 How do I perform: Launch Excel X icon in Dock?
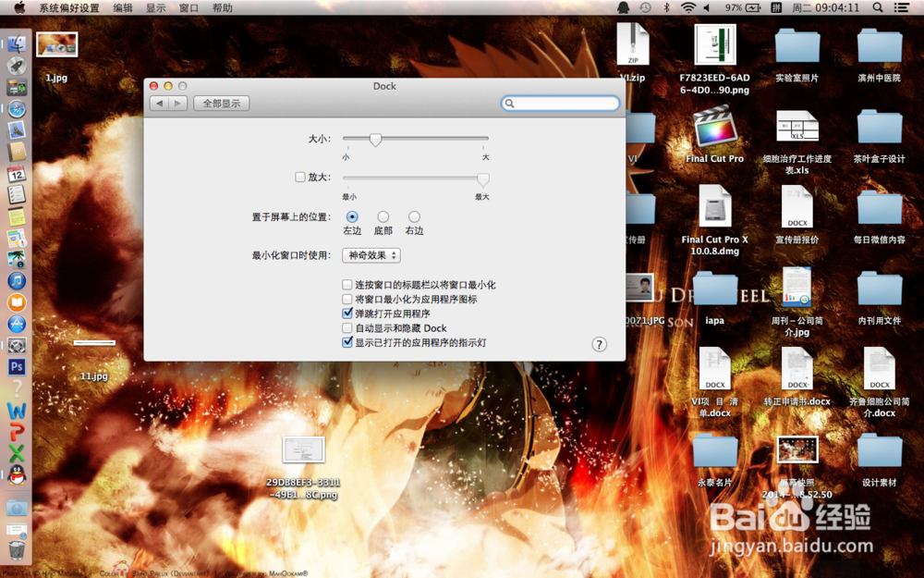[17, 453]
